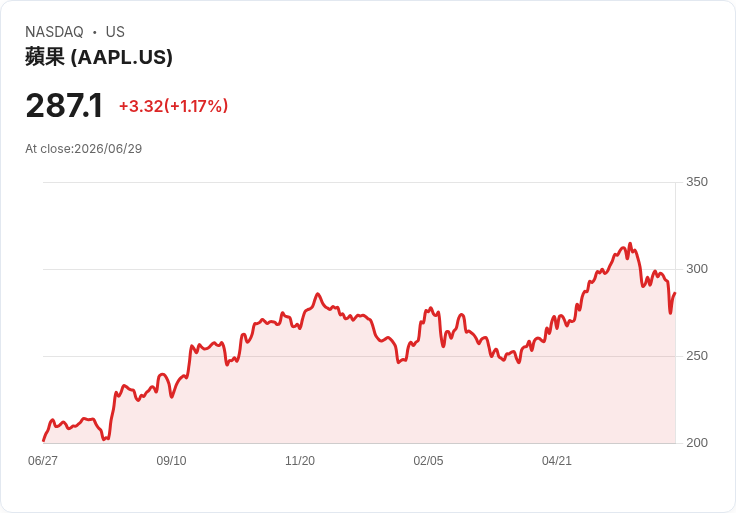Viewport: 736px width, 513px height.
Task: Click the highest peak of the price line
Action: 630,244
